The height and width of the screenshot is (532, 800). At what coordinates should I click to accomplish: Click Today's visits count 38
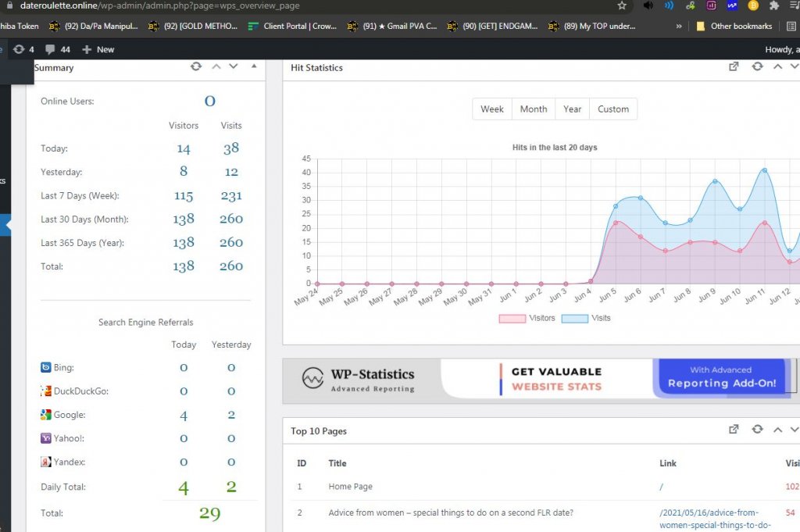click(231, 148)
